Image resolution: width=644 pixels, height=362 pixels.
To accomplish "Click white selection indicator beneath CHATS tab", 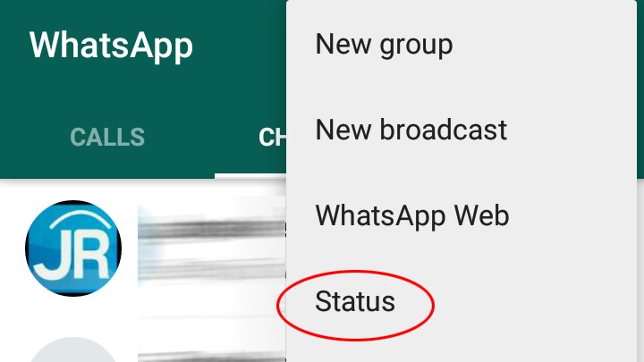I will point(250,176).
